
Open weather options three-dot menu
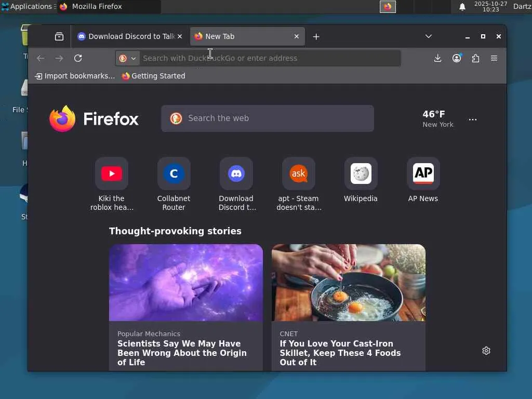coord(473,119)
